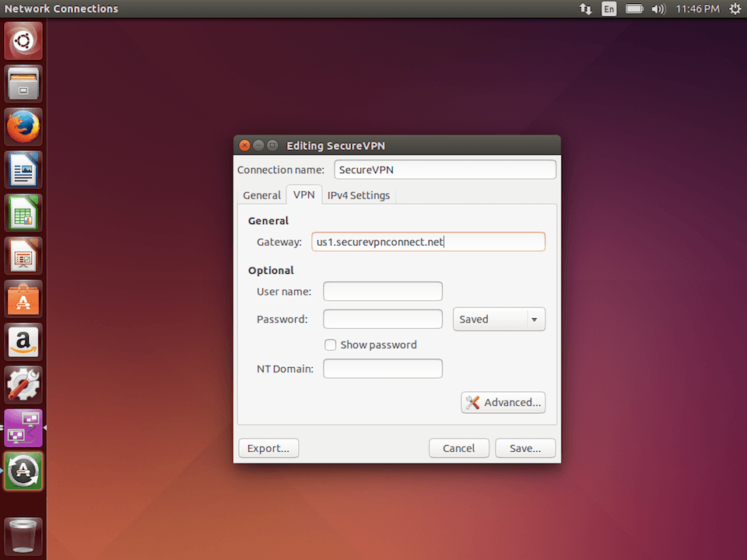Click the volume indicator to adjust sound level
The height and width of the screenshot is (560, 747).
[x=659, y=9]
